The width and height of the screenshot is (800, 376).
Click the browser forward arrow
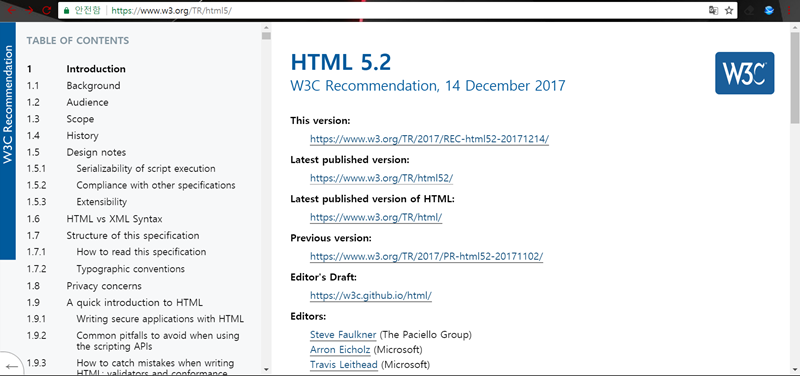pyautogui.click(x=29, y=10)
